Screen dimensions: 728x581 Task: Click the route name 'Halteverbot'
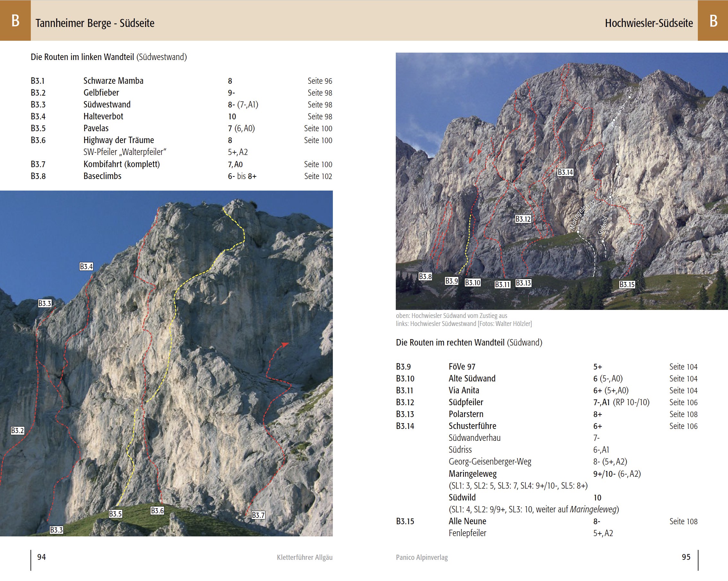pyautogui.click(x=103, y=116)
